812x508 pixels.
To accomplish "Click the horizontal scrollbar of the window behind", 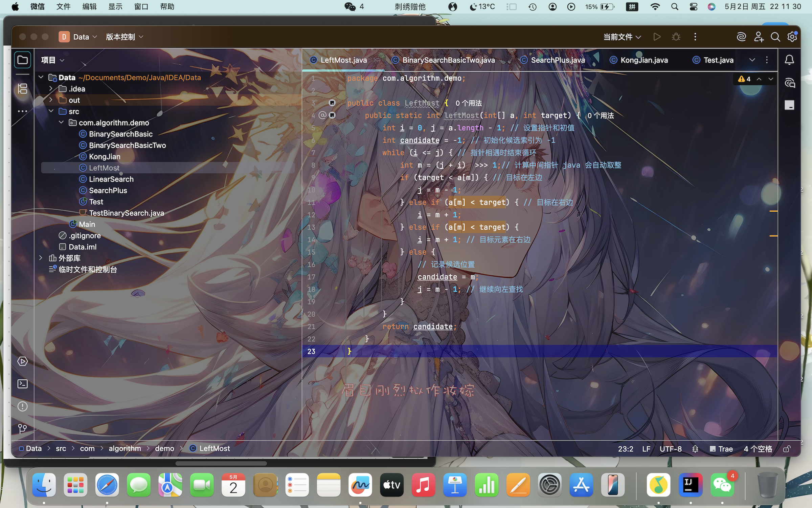I will pos(221,463).
